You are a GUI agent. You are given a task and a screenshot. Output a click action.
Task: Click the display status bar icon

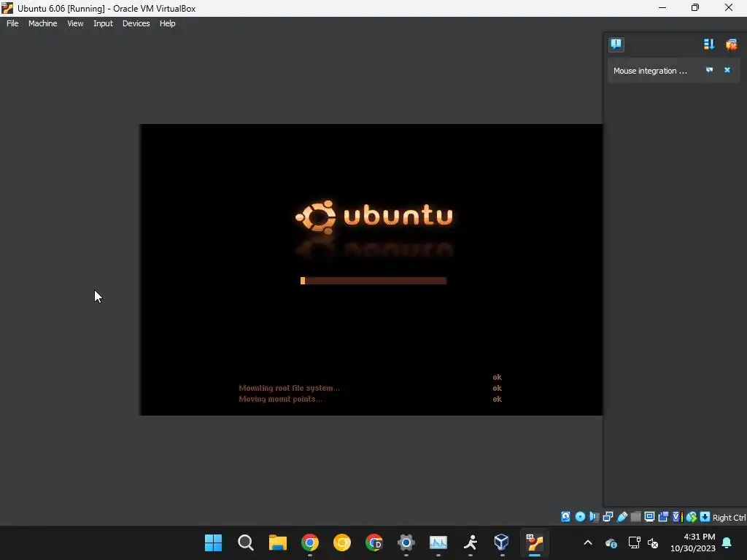coord(649,517)
